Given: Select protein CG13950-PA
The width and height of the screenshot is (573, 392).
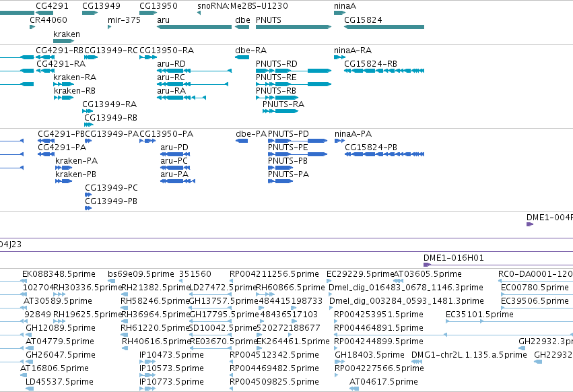Looking at the screenshot, I should tap(147, 141).
